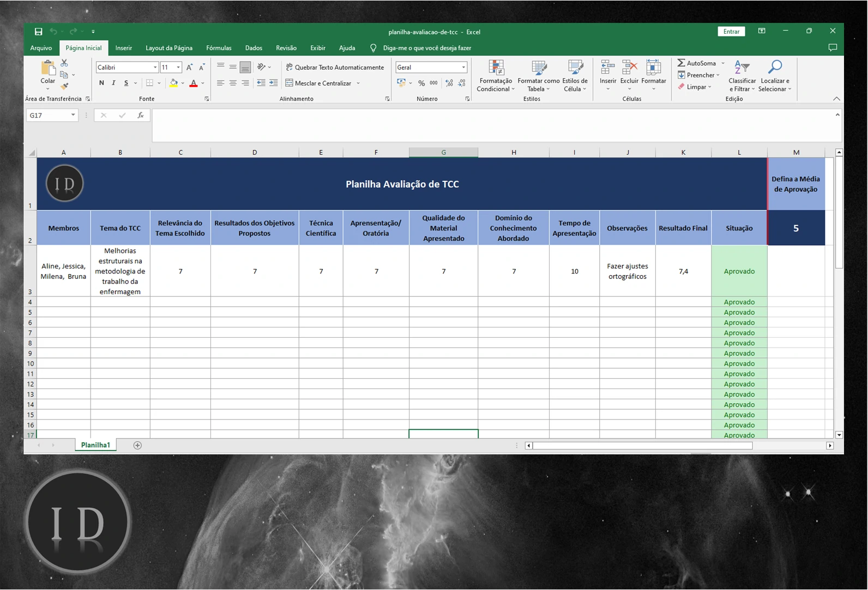868x590 pixels.
Task: Open the Fórmulas ribbon tab
Action: 219,48
